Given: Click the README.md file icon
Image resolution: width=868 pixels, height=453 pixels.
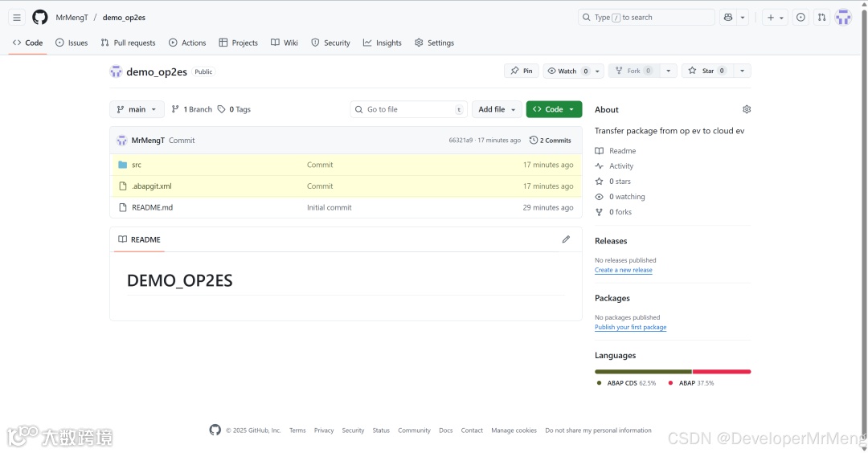Looking at the screenshot, I should (123, 207).
